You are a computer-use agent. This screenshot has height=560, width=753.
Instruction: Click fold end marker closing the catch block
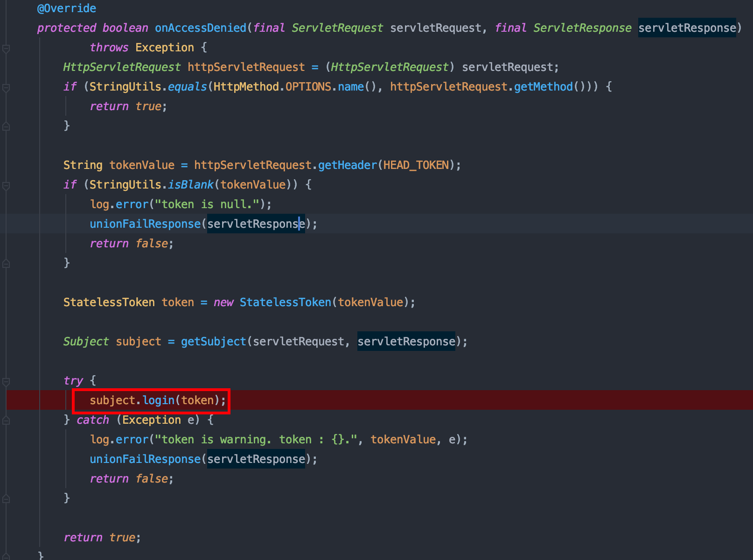pyautogui.click(x=6, y=498)
